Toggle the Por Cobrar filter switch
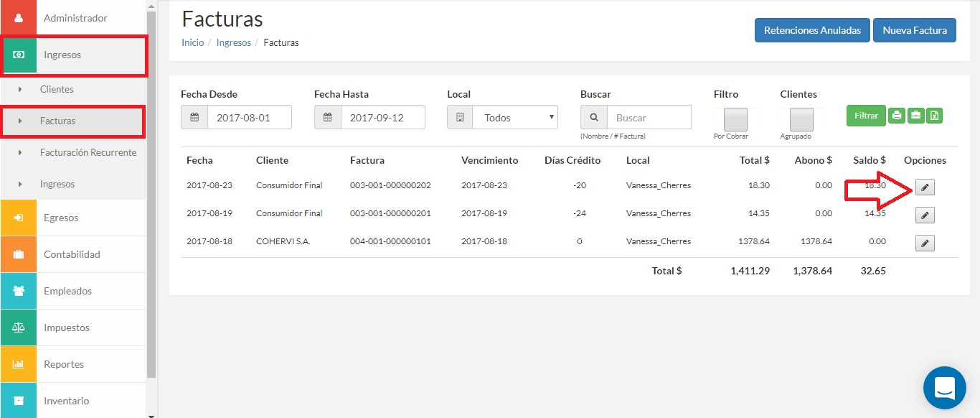 pyautogui.click(x=735, y=119)
